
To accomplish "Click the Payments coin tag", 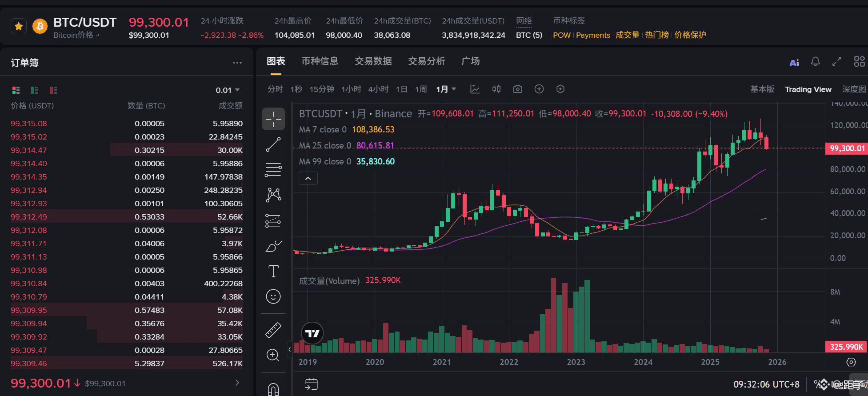I will [x=593, y=35].
